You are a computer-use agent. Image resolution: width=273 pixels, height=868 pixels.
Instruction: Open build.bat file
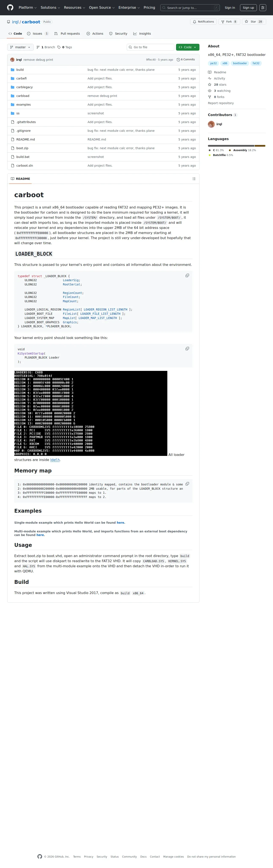(23, 157)
